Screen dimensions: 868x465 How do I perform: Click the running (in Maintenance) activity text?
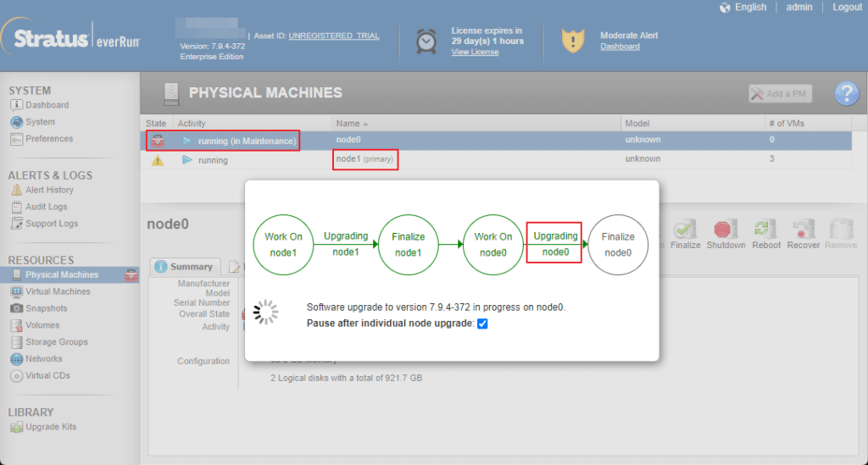coord(247,141)
